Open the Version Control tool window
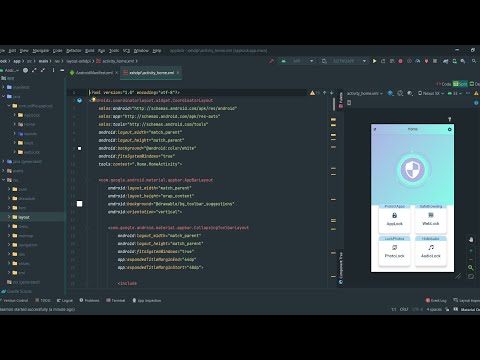 14,300
